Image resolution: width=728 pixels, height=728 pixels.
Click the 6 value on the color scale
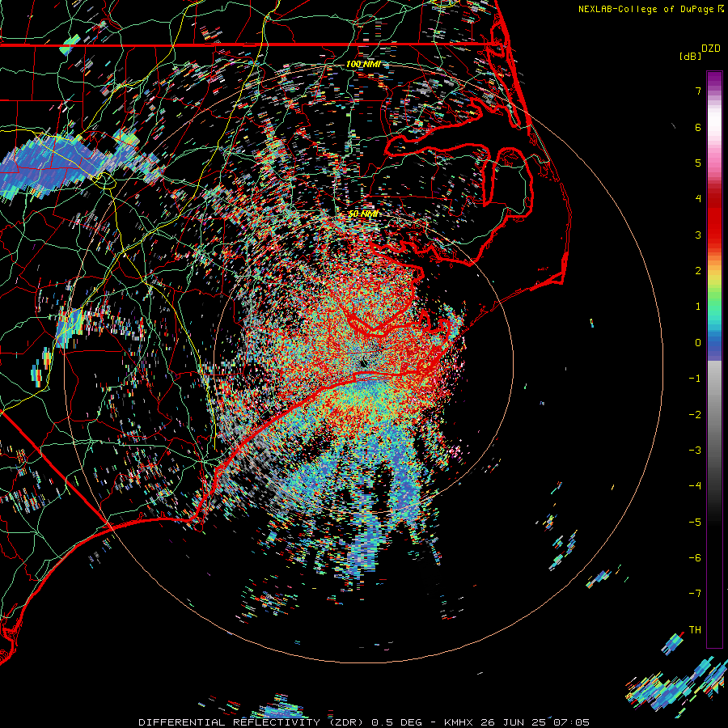(x=698, y=127)
